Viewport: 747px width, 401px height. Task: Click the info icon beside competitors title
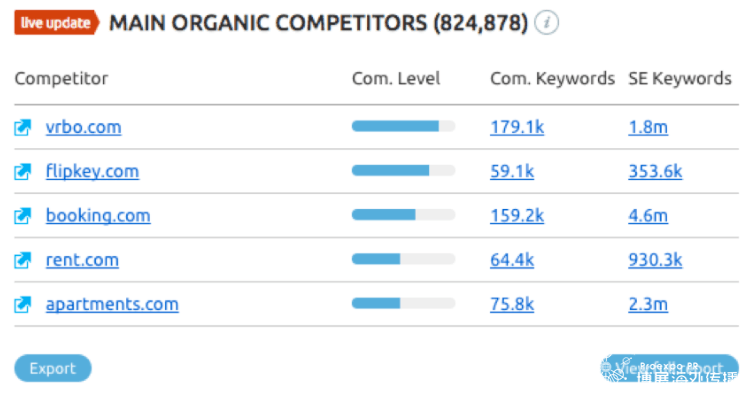[x=546, y=22]
